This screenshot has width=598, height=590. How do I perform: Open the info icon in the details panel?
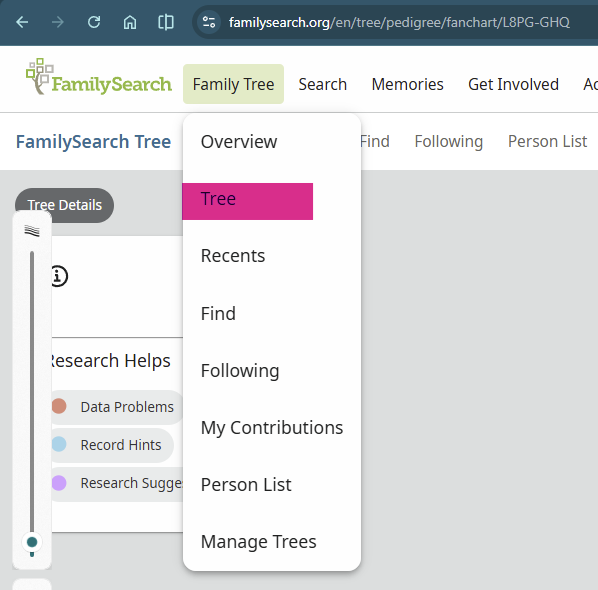(x=58, y=276)
